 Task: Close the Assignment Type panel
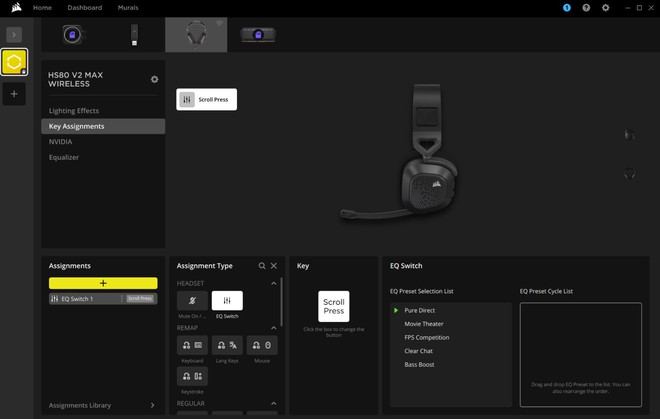(x=274, y=266)
